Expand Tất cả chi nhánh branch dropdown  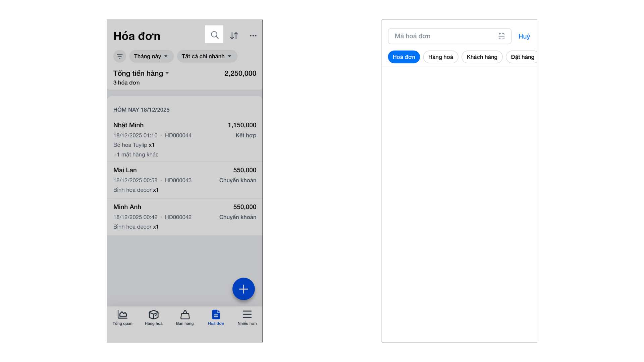tap(207, 56)
